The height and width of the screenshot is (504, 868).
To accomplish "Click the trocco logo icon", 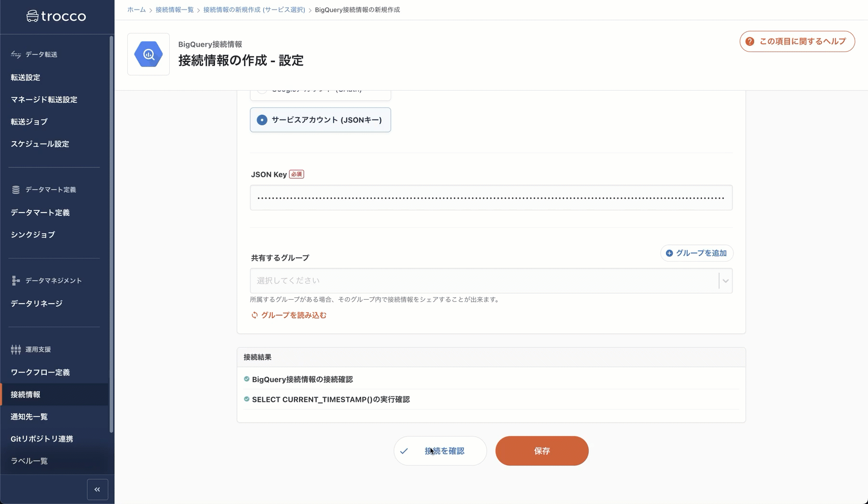I will click(x=33, y=16).
